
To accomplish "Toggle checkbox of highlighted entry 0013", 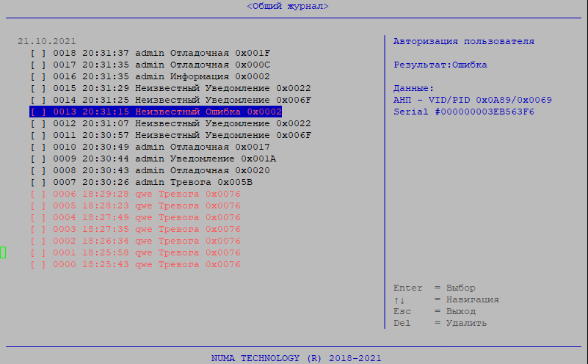I will (38, 112).
